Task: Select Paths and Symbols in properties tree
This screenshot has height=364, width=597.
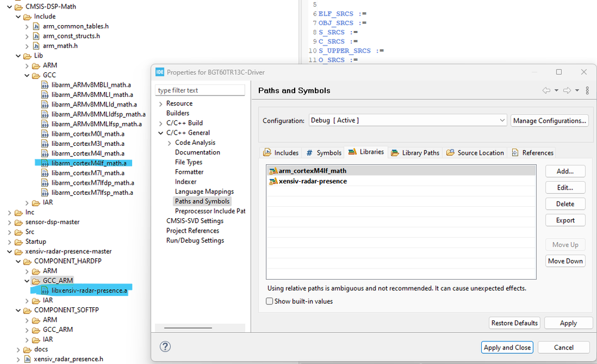Action: click(x=202, y=201)
